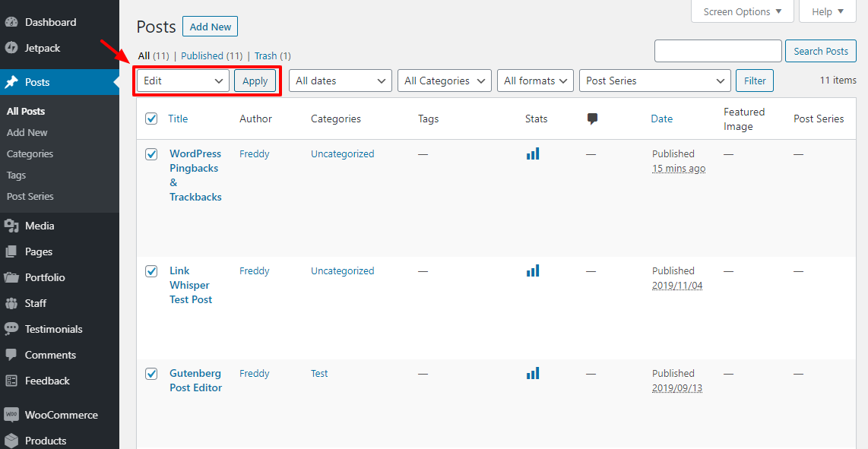Open the All dates dropdown
Viewport: 868px width, 449px height.
pos(341,81)
